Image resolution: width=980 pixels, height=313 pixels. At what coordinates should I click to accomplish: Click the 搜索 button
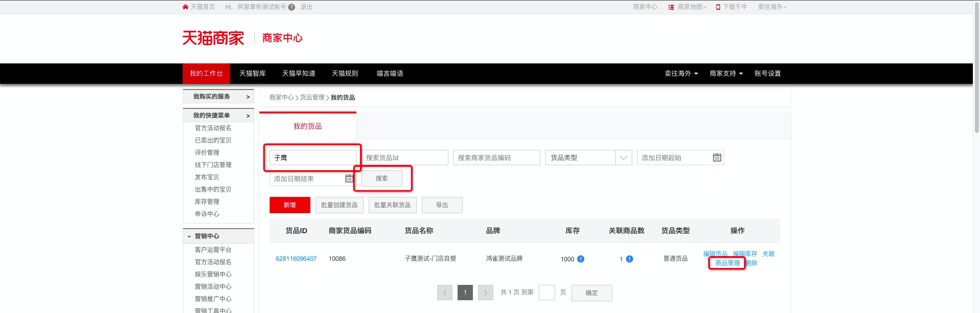click(381, 178)
